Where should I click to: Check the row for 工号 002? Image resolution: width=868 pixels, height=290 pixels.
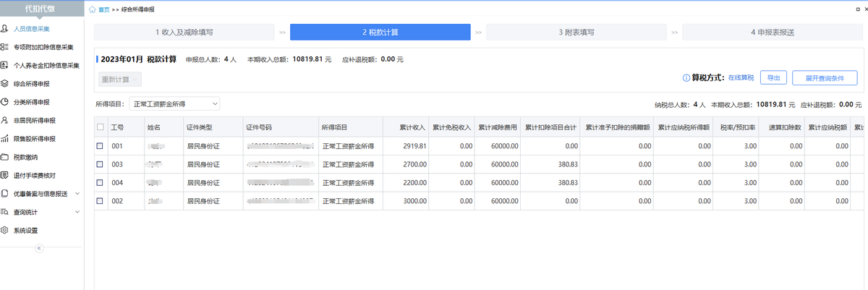101,201
